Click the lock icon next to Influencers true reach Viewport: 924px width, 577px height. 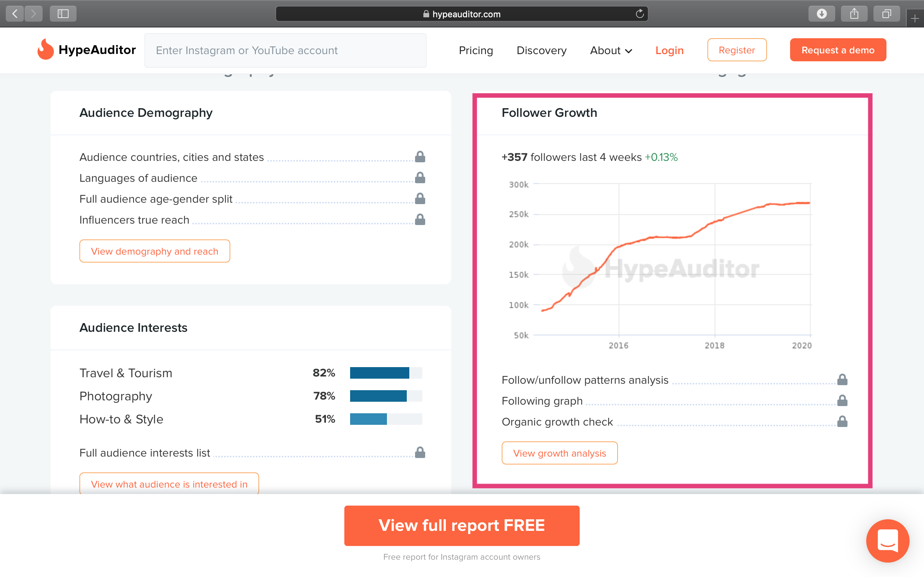point(420,219)
